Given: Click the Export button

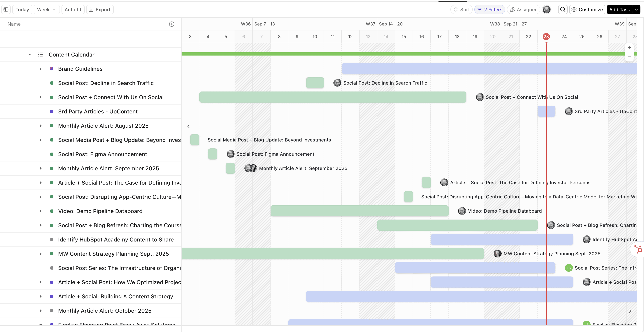Looking at the screenshot, I should click(100, 9).
